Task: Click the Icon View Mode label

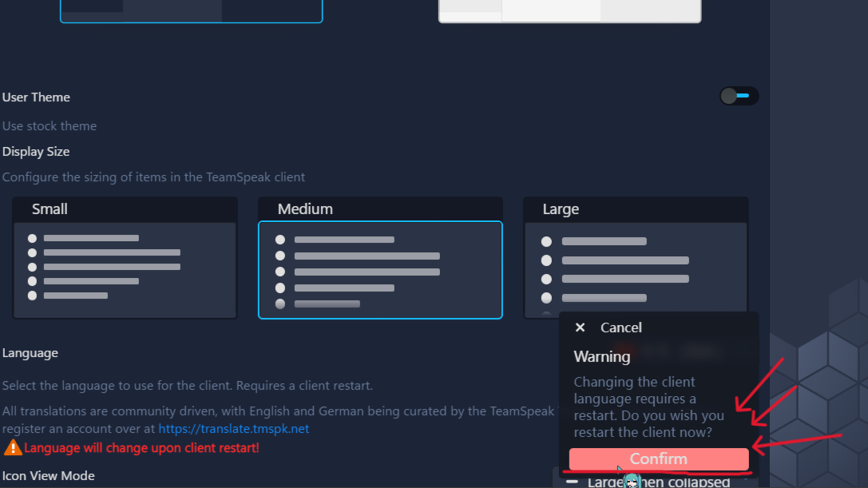Action: 49,476
